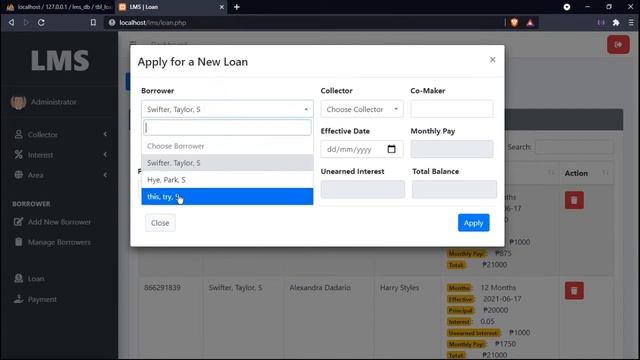
Task: Click the Administrator avatar
Action: click(18, 102)
